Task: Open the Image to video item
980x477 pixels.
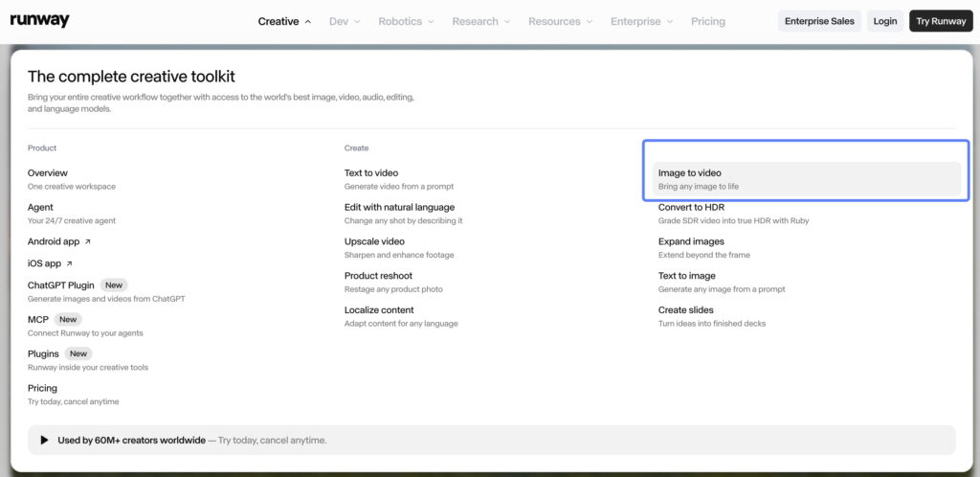Action: pos(806,179)
